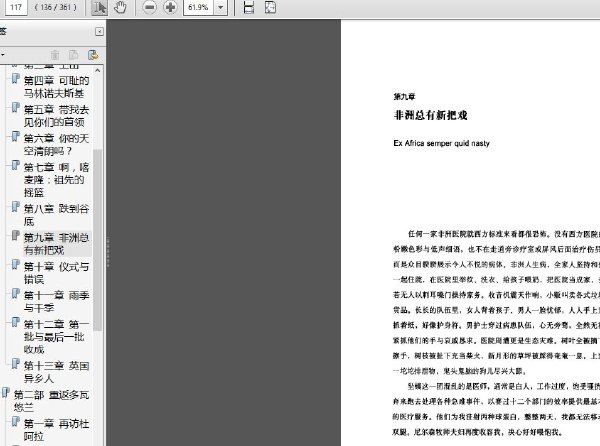Viewport: 600px width, 446px height.
Task: Open bookmark 第十一章 雨季与干季
Action: [56, 301]
